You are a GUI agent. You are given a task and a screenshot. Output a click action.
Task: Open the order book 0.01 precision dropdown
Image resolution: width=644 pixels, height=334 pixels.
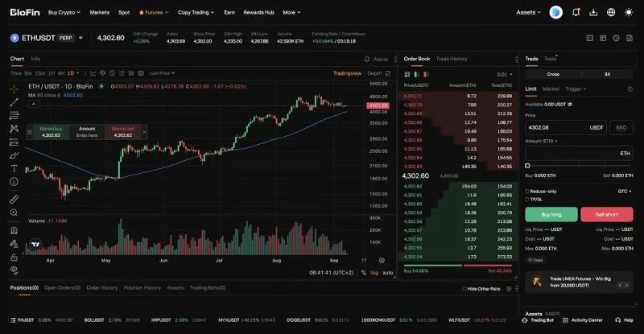pyautogui.click(x=505, y=74)
